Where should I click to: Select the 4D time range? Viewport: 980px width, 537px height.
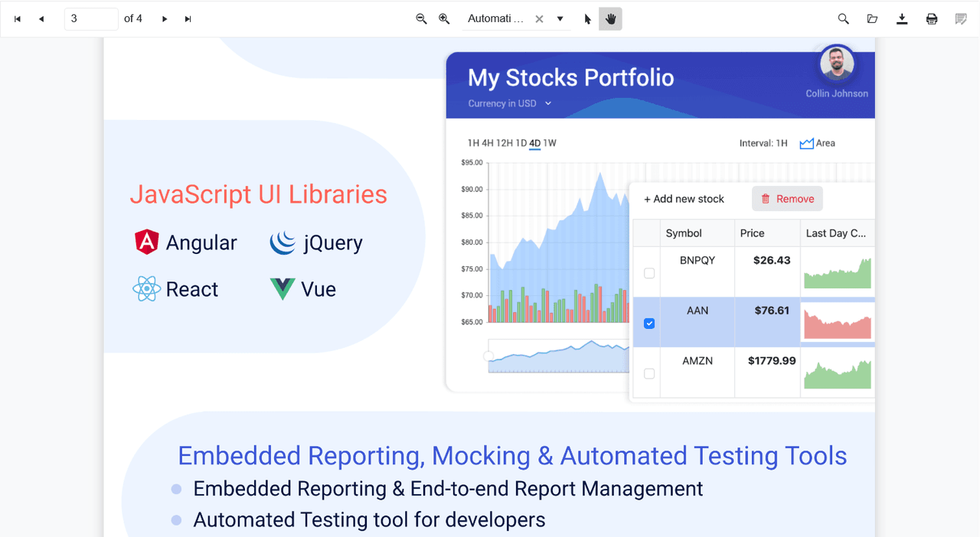pos(535,143)
